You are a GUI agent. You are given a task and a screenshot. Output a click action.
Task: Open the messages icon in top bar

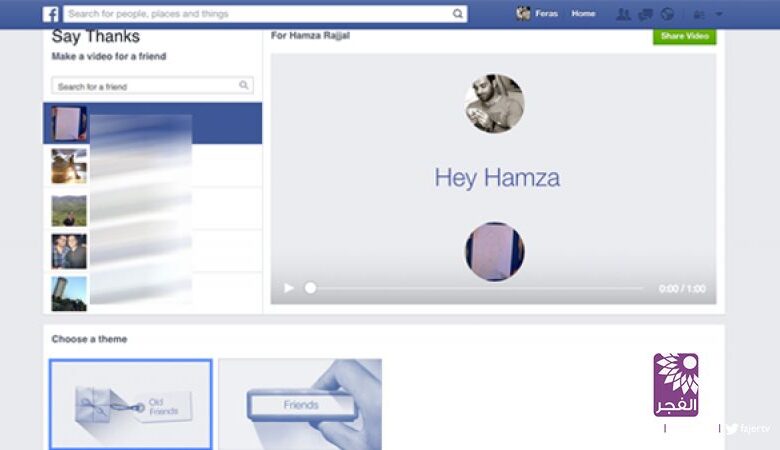pyautogui.click(x=646, y=14)
